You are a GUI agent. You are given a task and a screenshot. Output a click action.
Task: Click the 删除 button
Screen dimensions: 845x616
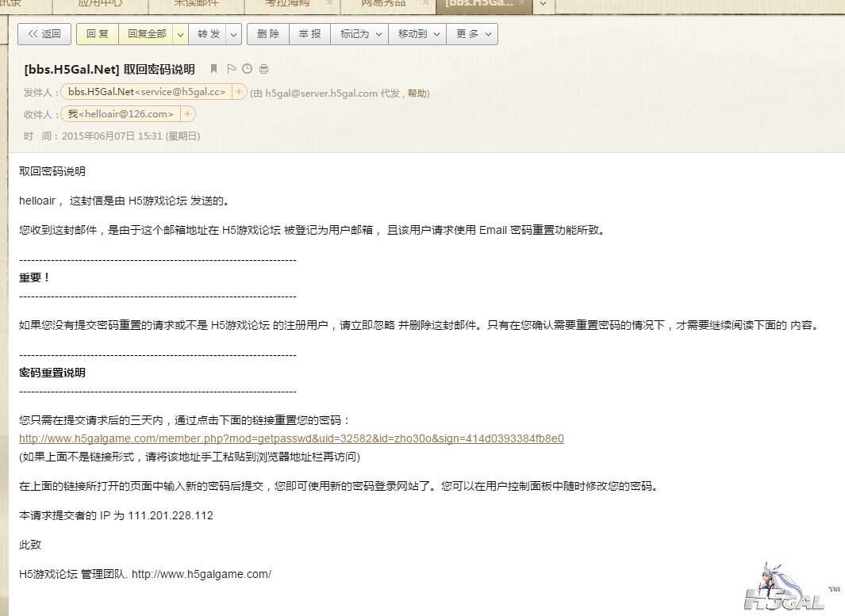tap(268, 34)
